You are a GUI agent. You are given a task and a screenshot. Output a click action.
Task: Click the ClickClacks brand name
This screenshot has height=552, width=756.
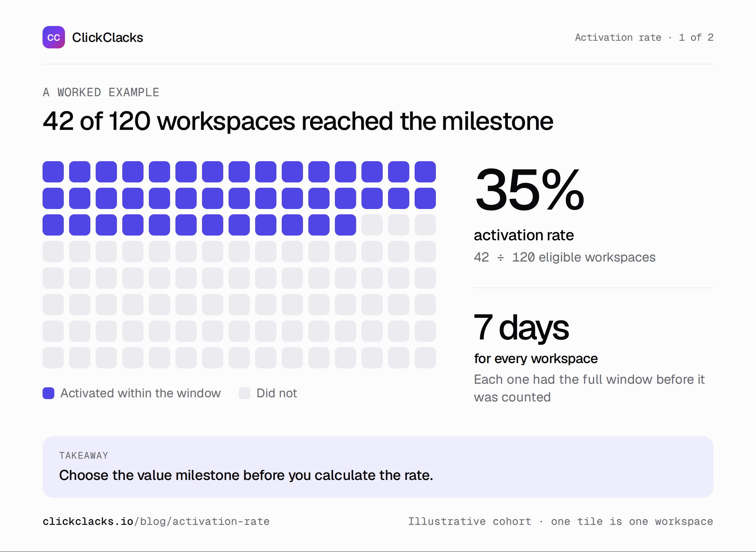point(107,37)
